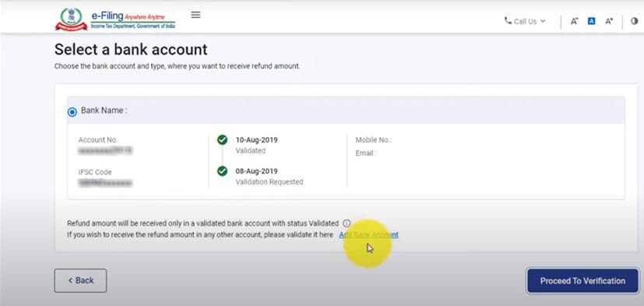Expand the Call Us dropdown
The image size is (644, 306).
point(526,21)
